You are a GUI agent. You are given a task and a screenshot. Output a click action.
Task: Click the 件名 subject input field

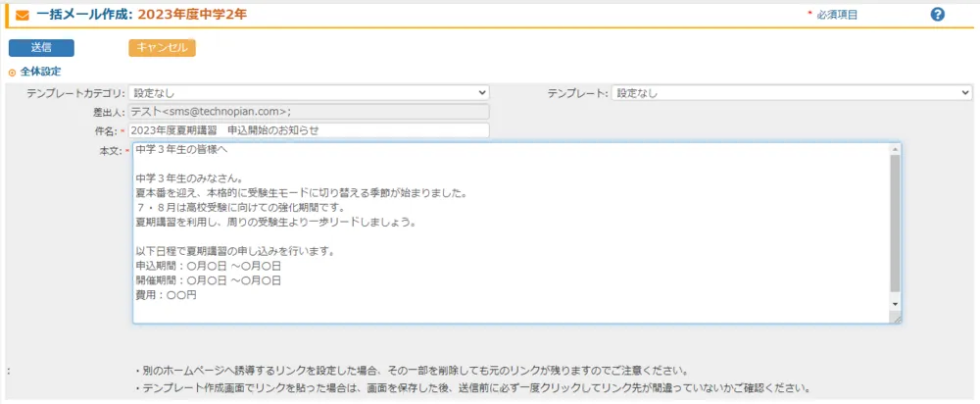309,130
